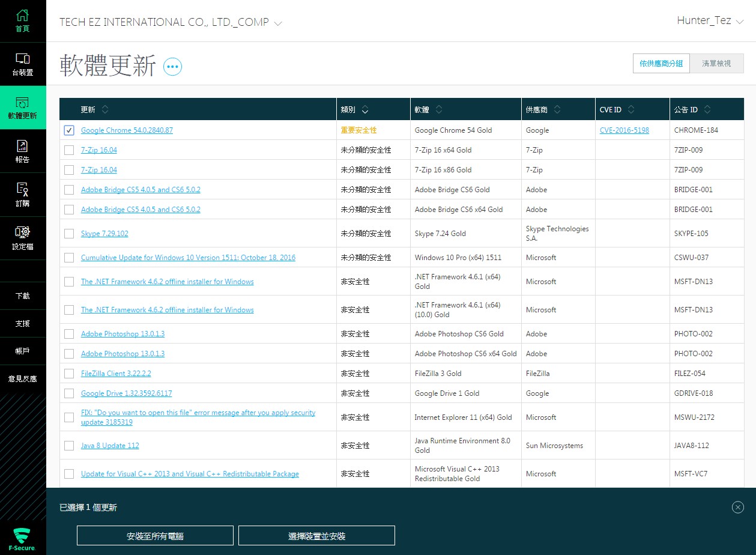Open the Visual C++ 2013 Redistributable update link
Viewport: 756px width, 555px height.
pos(190,474)
